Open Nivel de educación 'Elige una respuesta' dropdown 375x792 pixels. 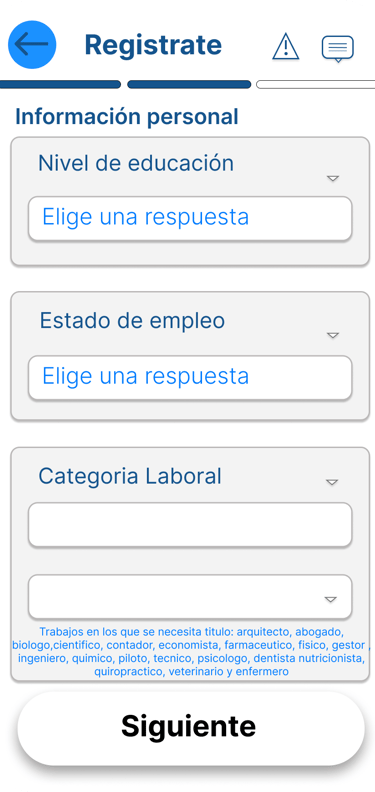[190, 218]
